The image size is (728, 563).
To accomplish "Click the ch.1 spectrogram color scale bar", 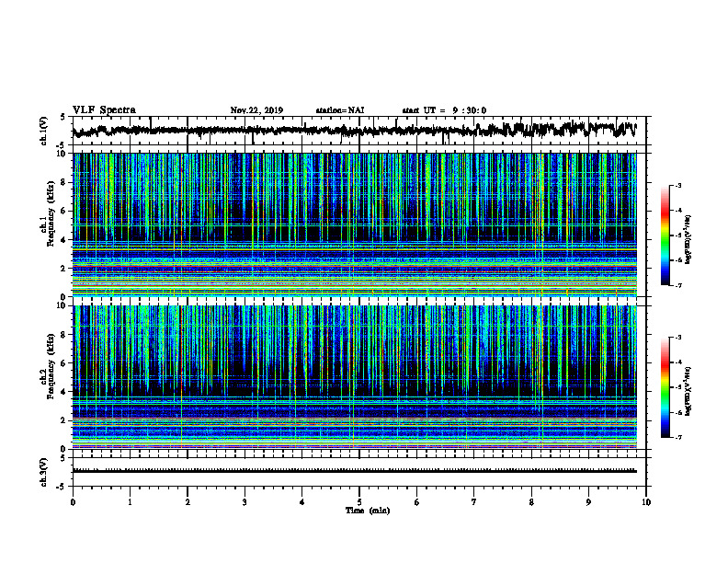I will pyautogui.click(x=665, y=236).
